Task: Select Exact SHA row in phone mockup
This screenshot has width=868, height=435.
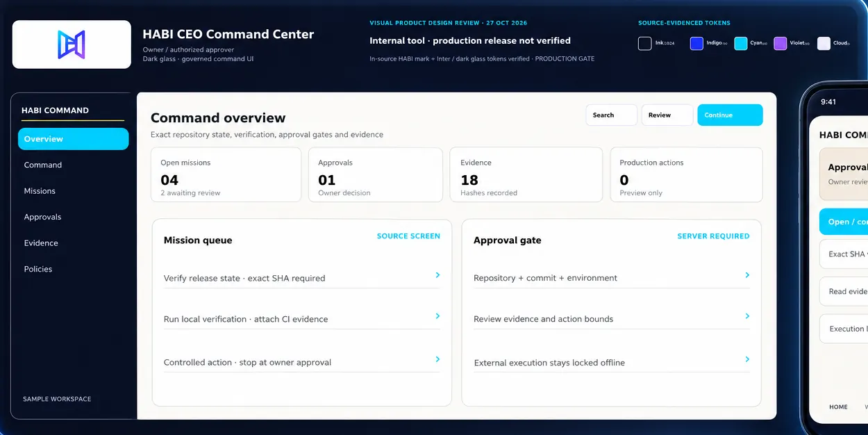Action: pos(844,254)
